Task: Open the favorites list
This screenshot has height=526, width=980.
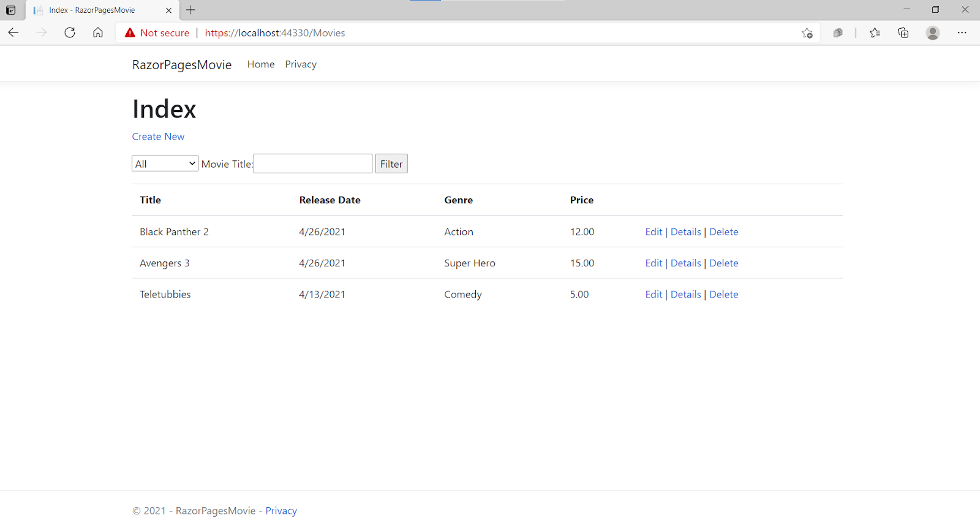Action: click(x=875, y=33)
